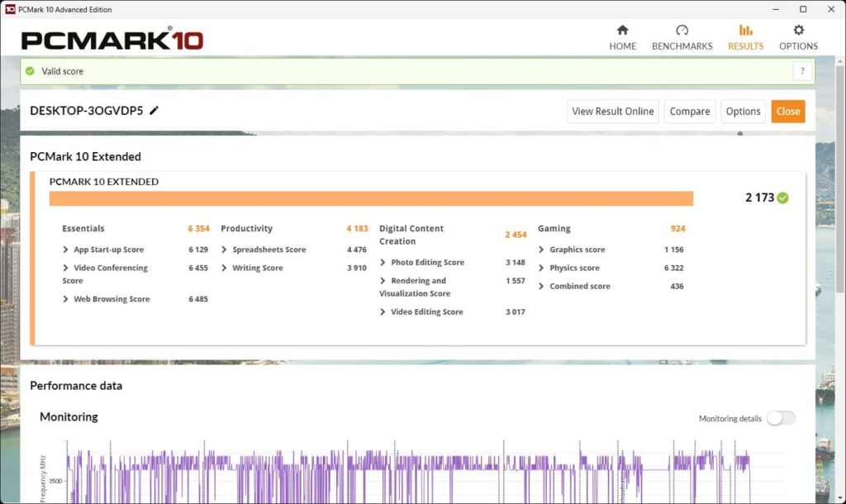This screenshot has height=504, width=846.
Task: Click the Home house icon
Action: point(623,30)
